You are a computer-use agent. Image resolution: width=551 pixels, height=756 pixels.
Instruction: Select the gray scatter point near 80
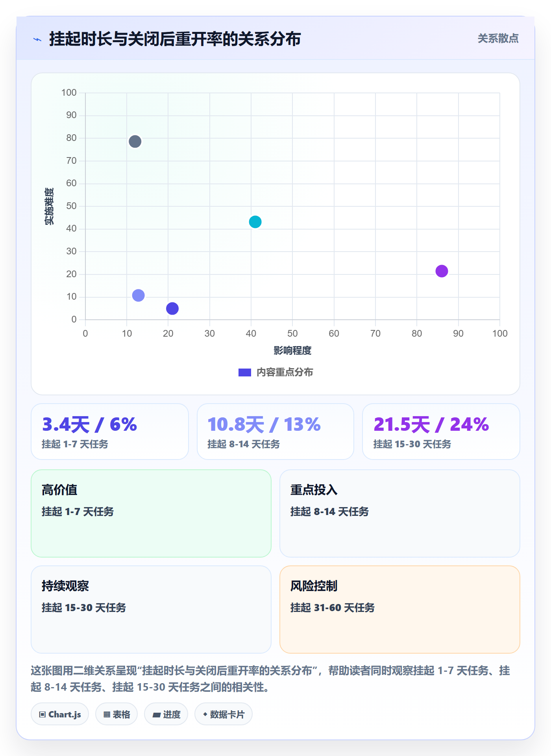(x=135, y=141)
